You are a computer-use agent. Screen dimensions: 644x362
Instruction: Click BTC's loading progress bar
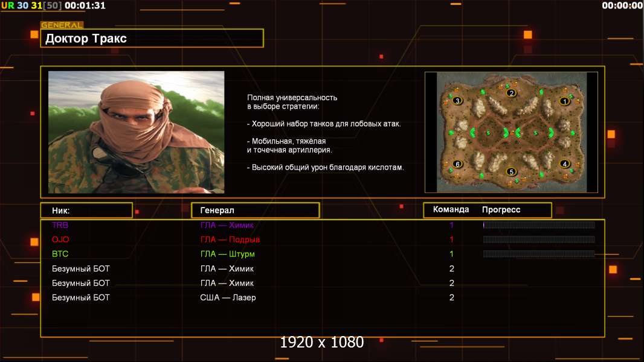coord(538,254)
